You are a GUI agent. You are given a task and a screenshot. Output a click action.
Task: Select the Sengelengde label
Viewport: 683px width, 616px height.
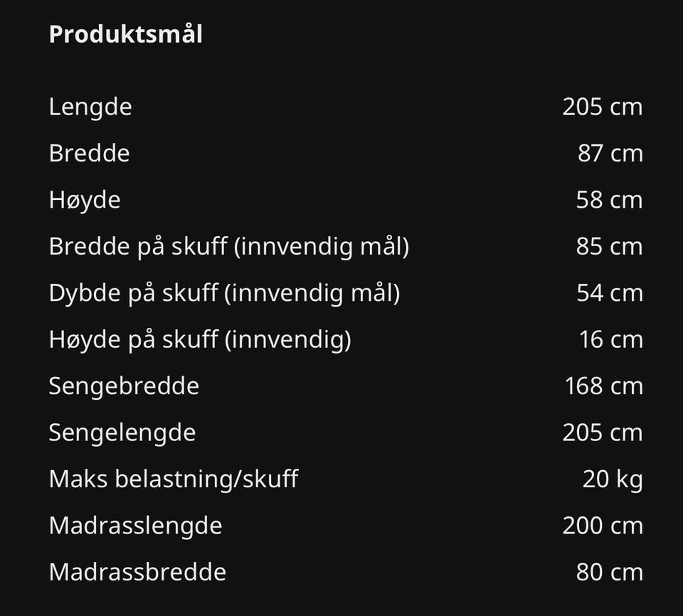tap(122, 432)
